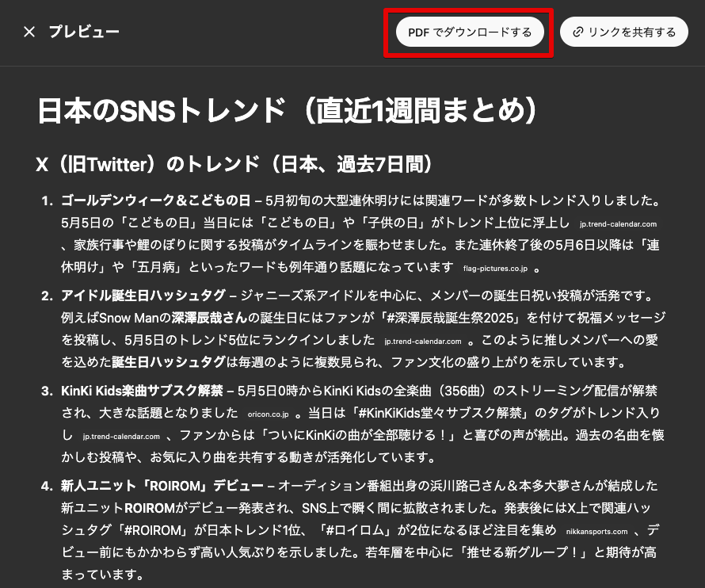The height and width of the screenshot is (588, 705).
Task: Click the chain link icon in share button
Action: [x=577, y=32]
